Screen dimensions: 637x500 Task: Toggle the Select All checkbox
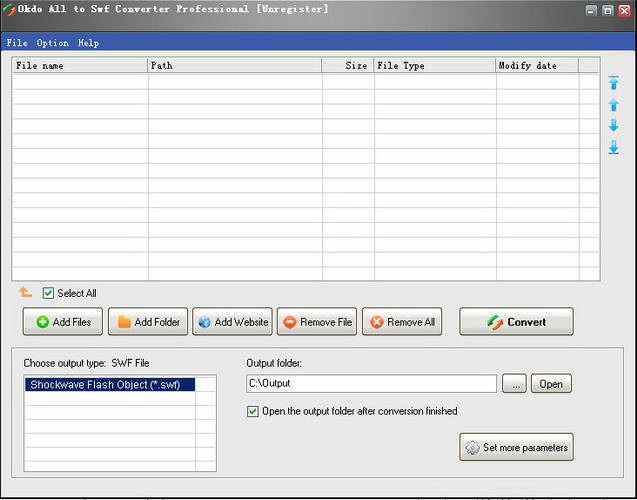[x=48, y=293]
